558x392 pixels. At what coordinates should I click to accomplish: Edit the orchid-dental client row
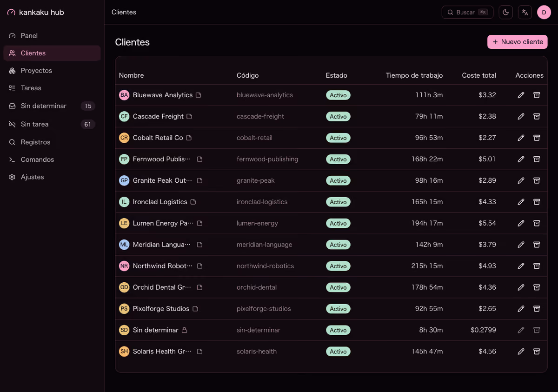(521, 287)
